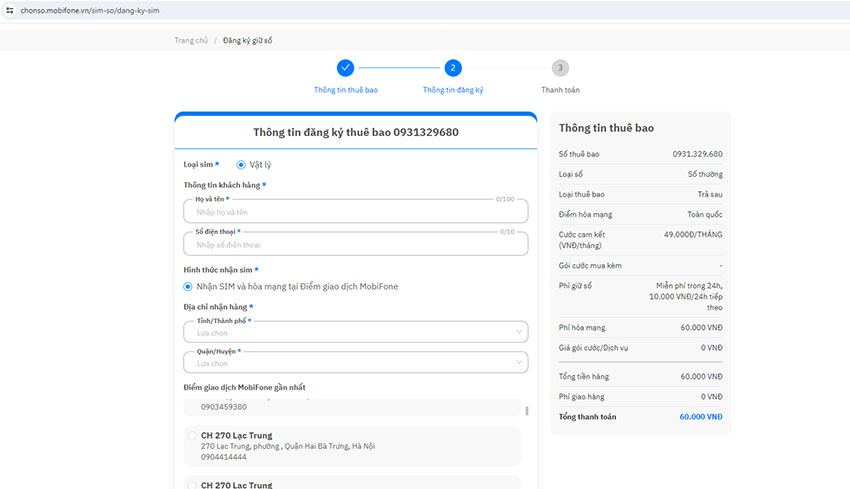
Task: Click step 2 circle indicator
Action: click(453, 68)
